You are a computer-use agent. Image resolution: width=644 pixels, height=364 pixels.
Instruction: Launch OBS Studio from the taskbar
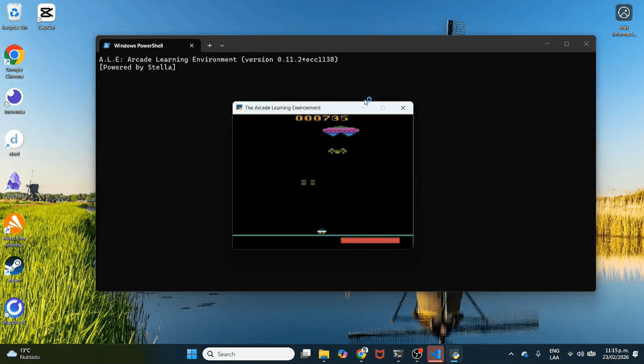(x=416, y=354)
